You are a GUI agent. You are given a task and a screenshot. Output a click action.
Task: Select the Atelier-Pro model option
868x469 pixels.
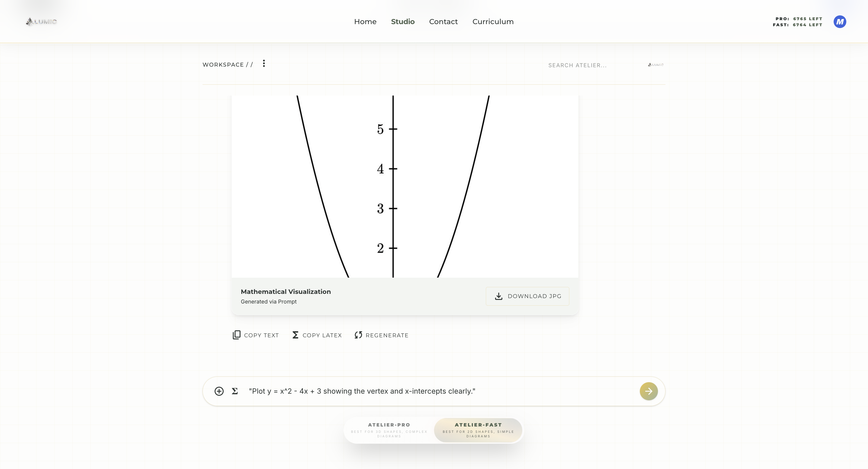click(389, 430)
